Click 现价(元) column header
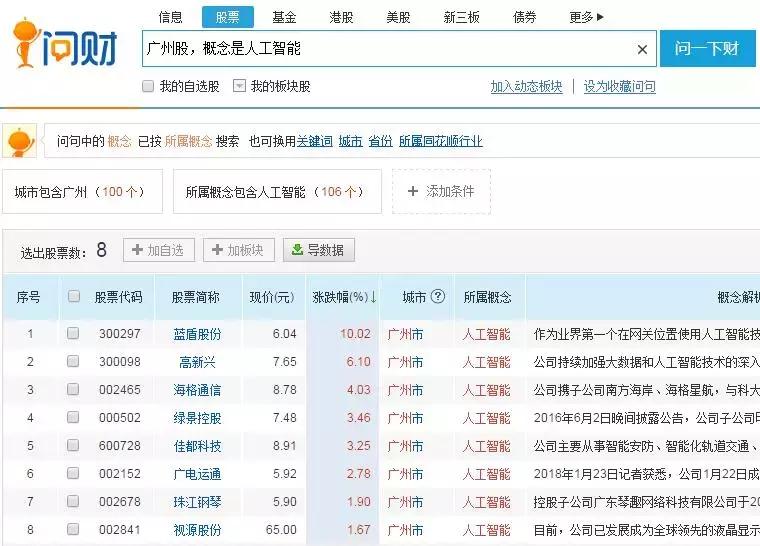Image resolution: width=760 pixels, height=546 pixels. coord(272,297)
